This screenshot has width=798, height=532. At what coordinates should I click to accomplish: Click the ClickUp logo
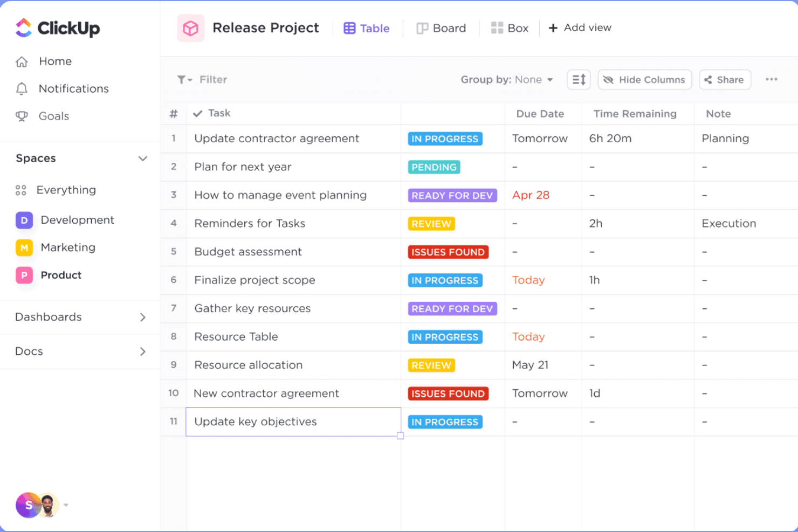pos(57,28)
